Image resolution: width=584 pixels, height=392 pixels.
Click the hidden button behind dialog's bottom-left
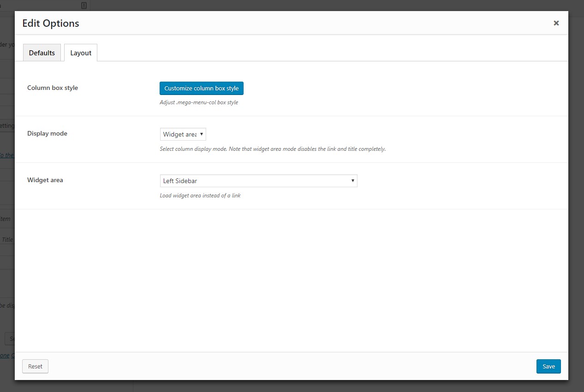(x=9, y=339)
